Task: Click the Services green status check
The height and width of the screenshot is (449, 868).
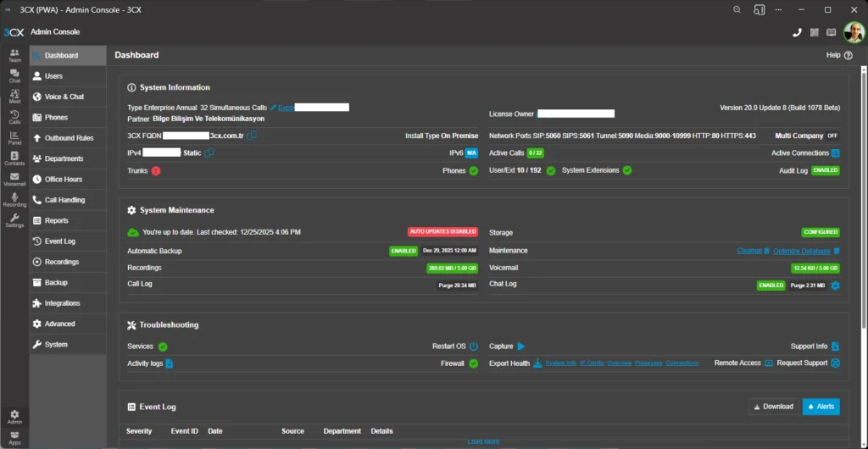Action: pos(163,346)
